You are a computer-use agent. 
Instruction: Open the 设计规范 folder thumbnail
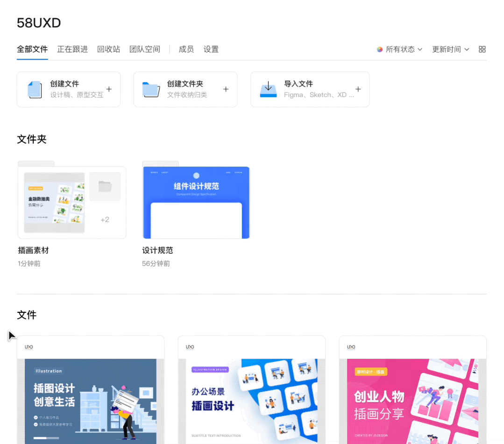click(x=196, y=200)
